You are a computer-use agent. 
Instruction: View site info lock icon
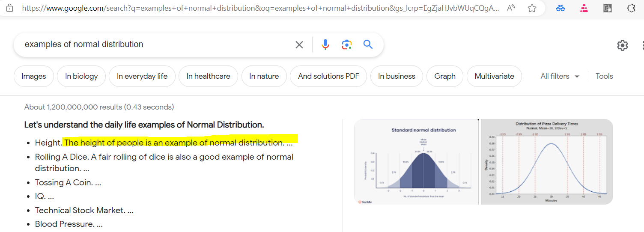click(9, 8)
